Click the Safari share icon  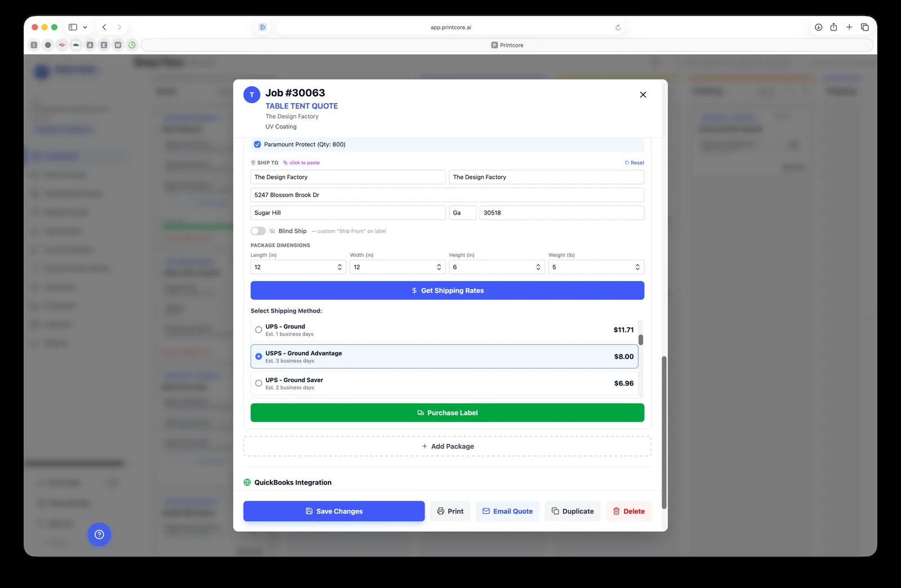coord(833,27)
